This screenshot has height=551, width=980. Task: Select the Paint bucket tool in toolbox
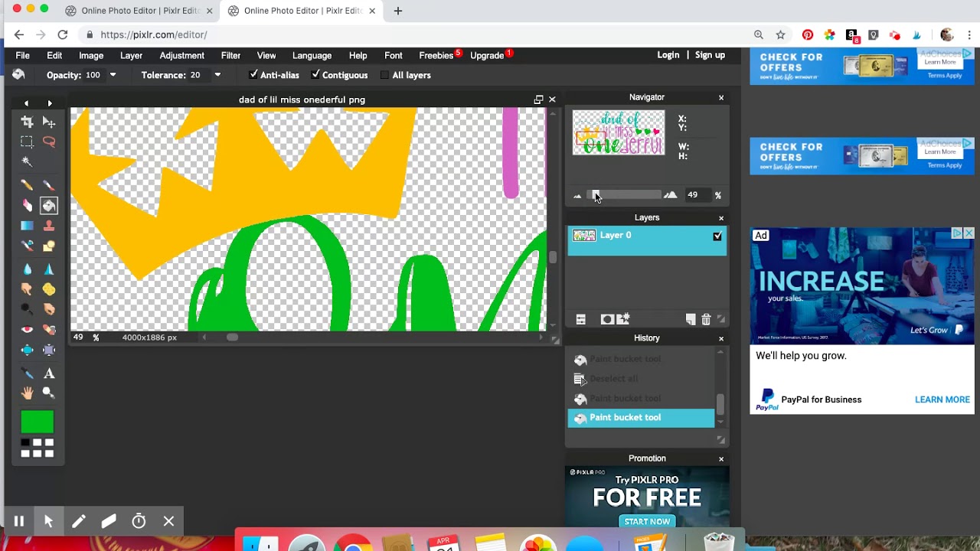click(x=49, y=205)
